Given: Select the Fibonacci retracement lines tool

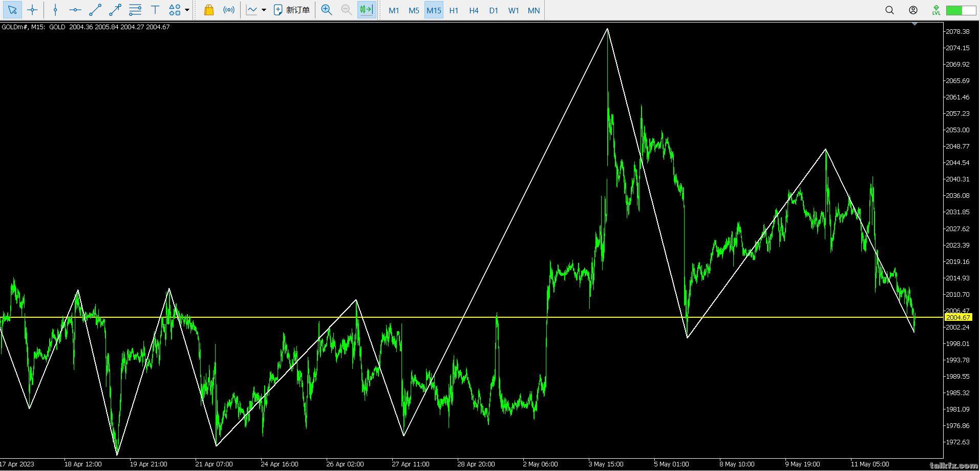Looking at the screenshot, I should click(x=135, y=10).
